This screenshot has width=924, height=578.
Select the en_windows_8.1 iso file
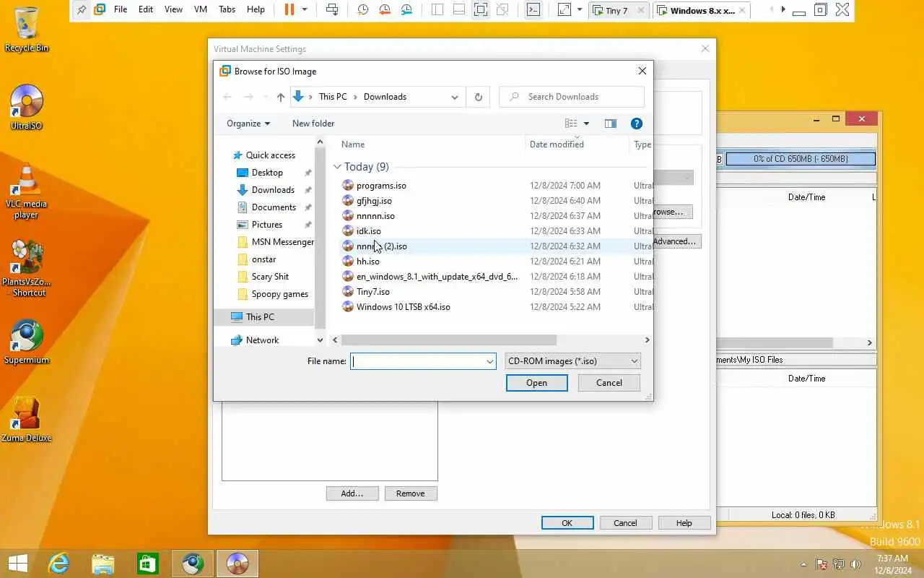point(437,277)
